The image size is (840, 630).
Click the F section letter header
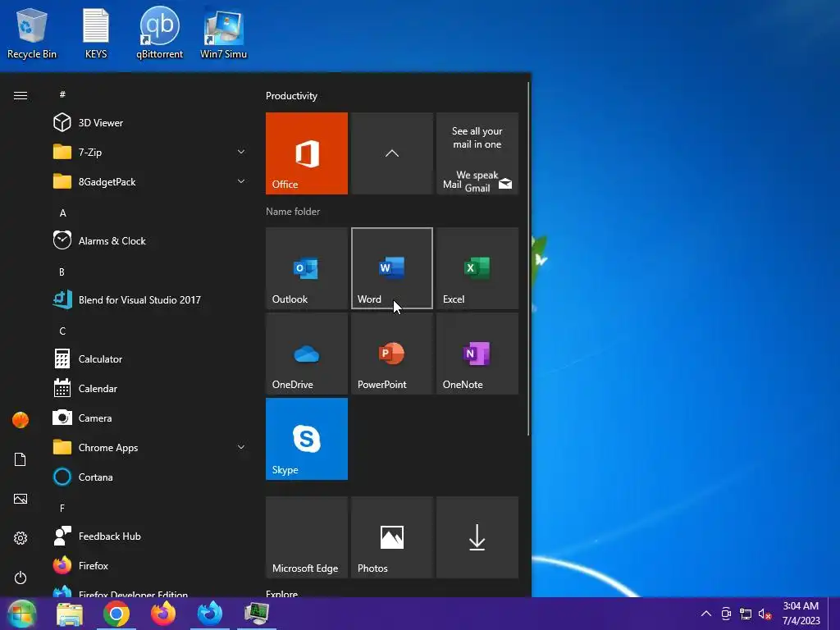pos(62,508)
